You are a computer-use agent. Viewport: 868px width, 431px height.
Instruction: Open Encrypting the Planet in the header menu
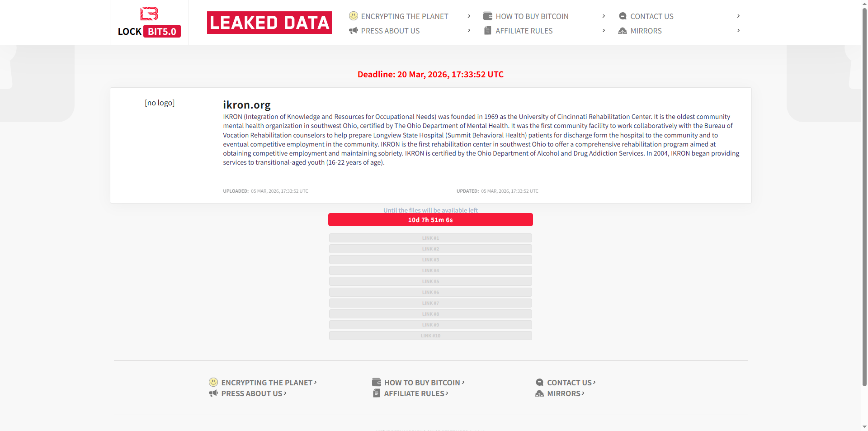pyautogui.click(x=404, y=16)
